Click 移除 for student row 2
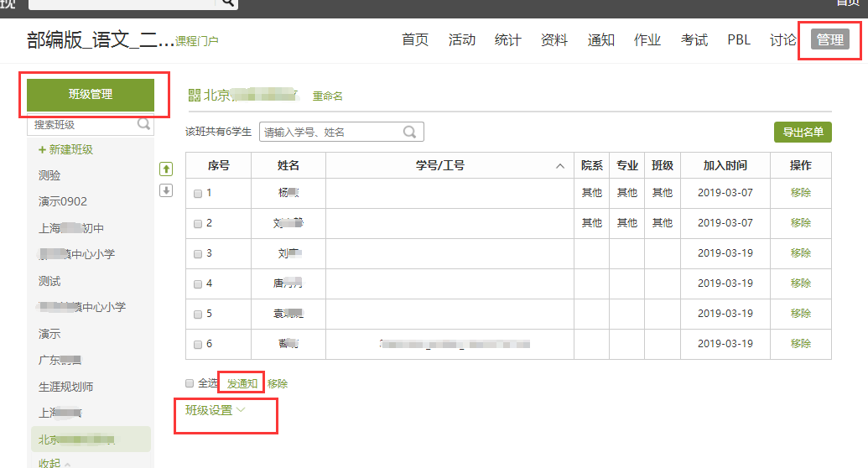The width and height of the screenshot is (868, 468). click(800, 222)
